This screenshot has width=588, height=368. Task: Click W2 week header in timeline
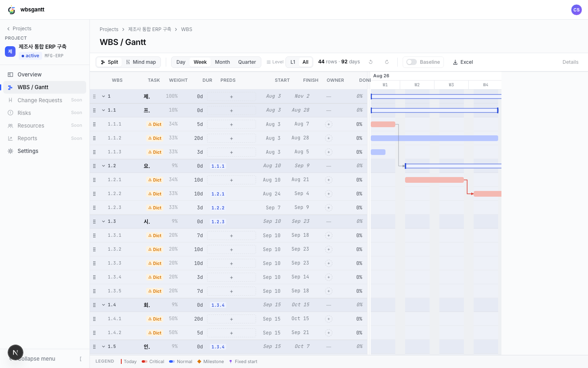click(417, 85)
